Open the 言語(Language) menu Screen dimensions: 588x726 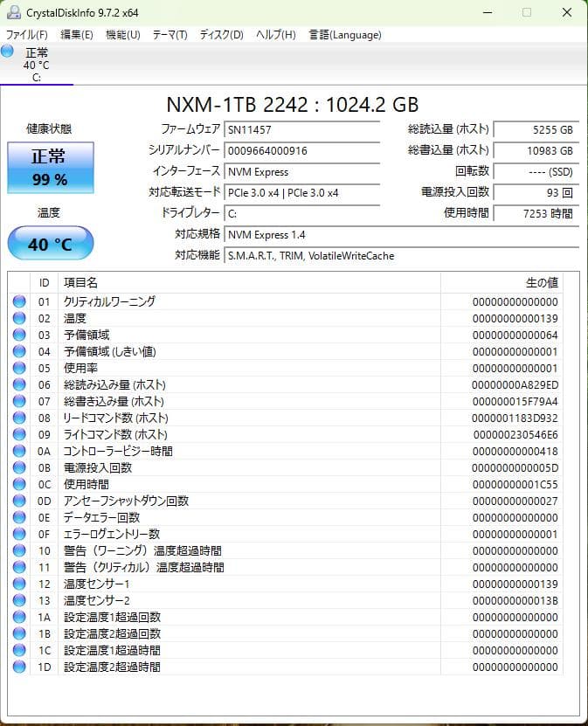pyautogui.click(x=345, y=35)
